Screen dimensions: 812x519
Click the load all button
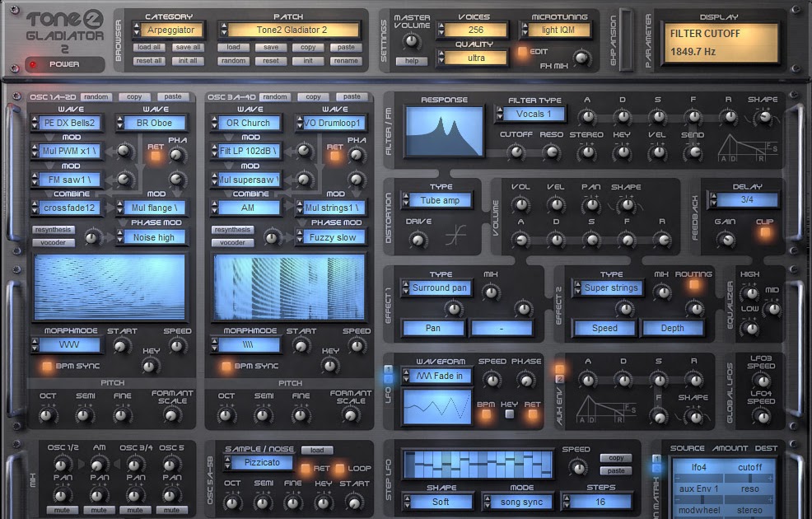[x=149, y=47]
